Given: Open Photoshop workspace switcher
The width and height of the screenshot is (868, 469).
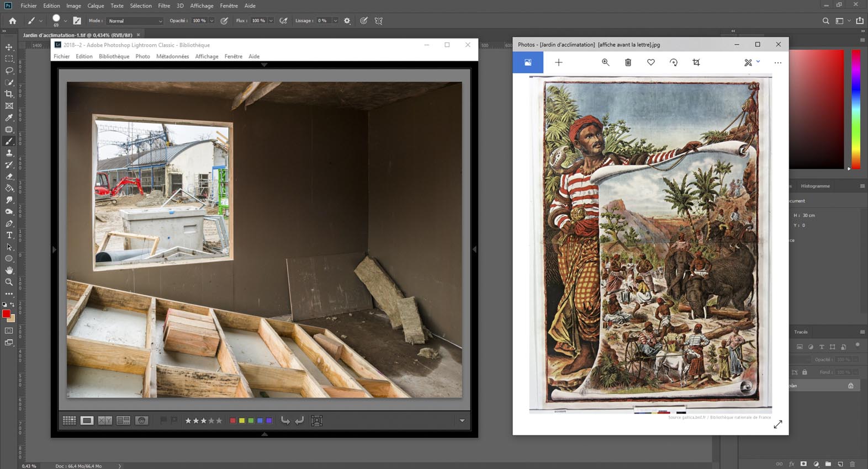Looking at the screenshot, I should pyautogui.click(x=839, y=20).
